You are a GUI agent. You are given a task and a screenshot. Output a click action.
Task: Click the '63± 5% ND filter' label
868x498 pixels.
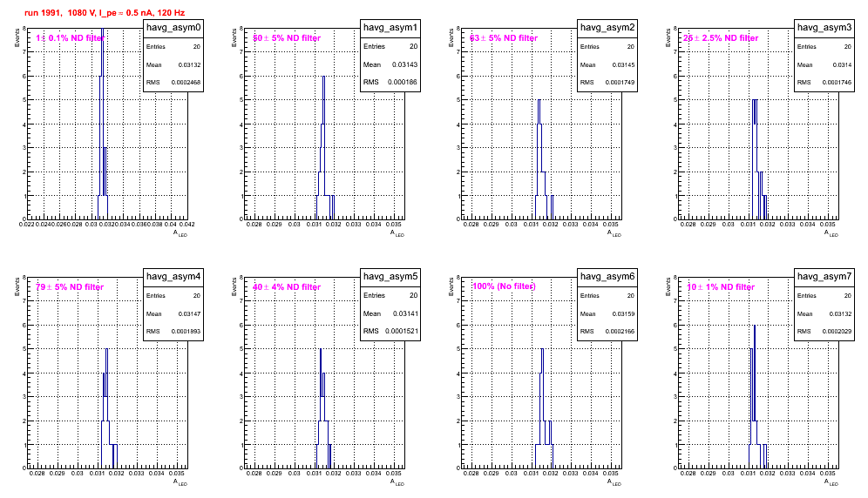click(504, 37)
